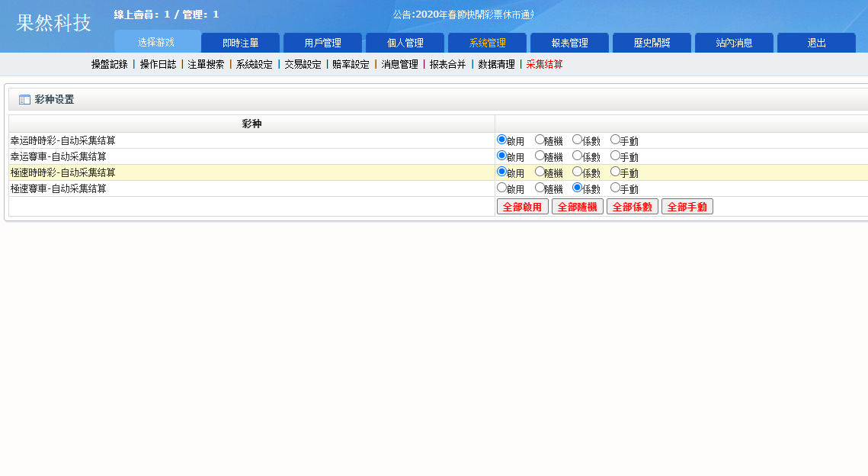Enable 啟用 for 極速賽車 auto settlement
This screenshot has height=476, width=868.
tap(501, 188)
